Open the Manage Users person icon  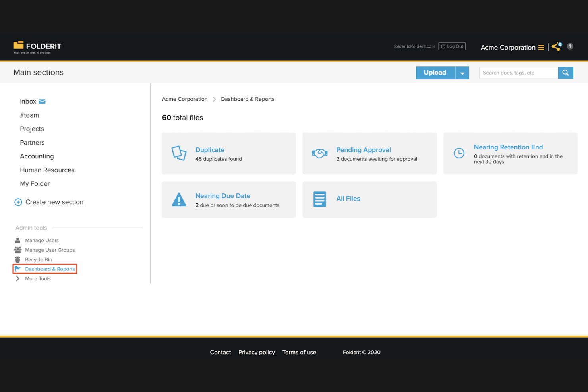[x=17, y=240]
